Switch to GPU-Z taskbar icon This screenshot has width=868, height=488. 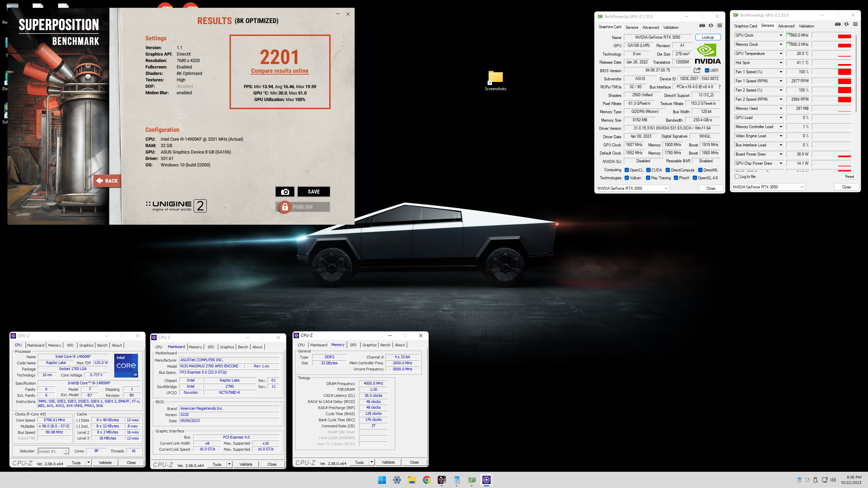pos(472,480)
